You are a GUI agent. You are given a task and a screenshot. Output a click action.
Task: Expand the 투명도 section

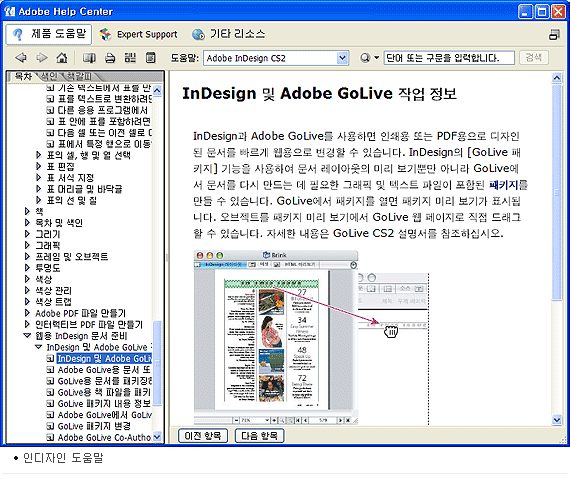tap(27, 268)
